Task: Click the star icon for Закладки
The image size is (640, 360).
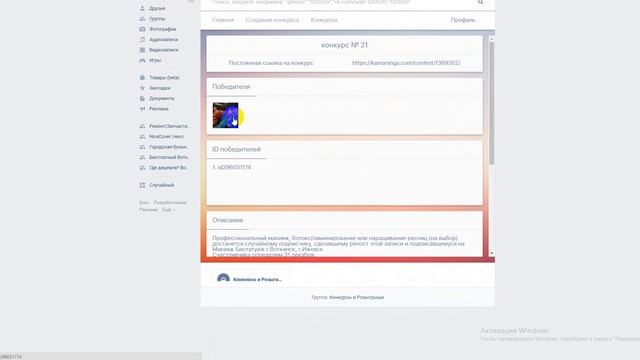Action: pyautogui.click(x=142, y=88)
